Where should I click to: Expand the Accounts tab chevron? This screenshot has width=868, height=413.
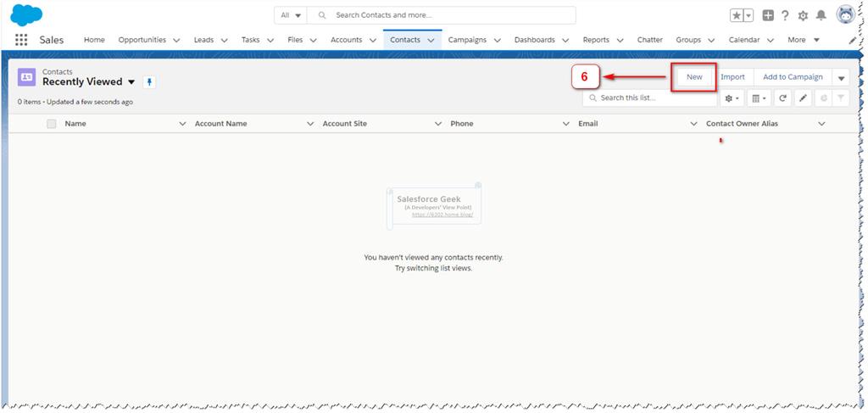373,41
